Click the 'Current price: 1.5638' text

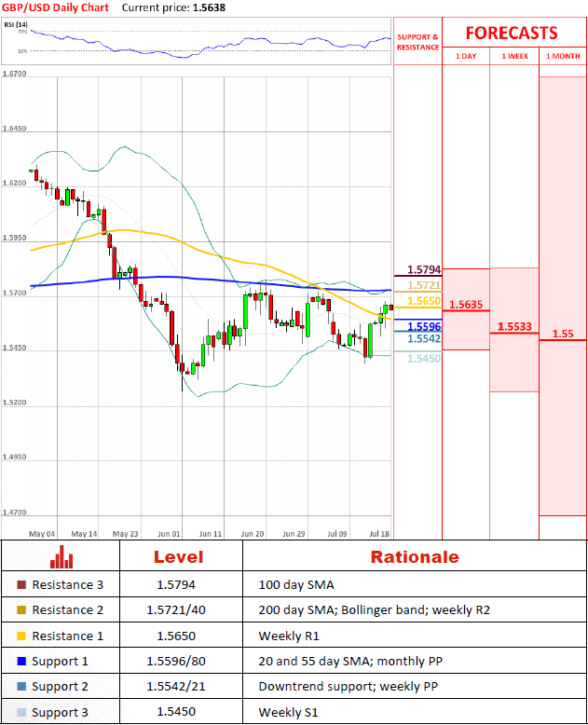pos(174,7)
